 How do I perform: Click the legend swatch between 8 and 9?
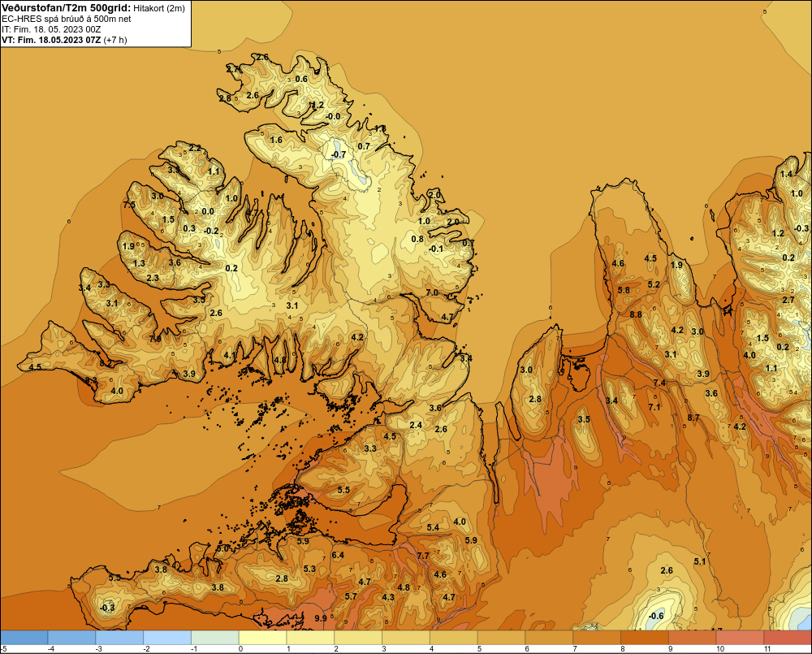pos(645,637)
